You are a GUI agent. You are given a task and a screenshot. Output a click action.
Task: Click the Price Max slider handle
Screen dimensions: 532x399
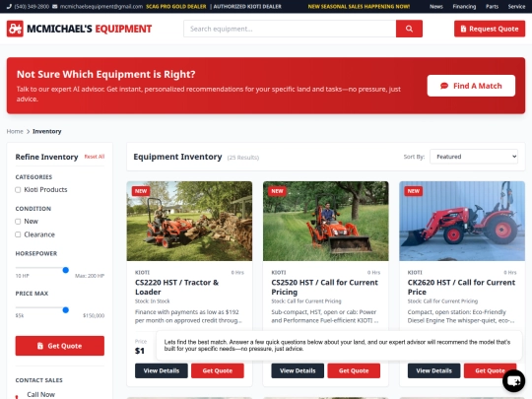pos(66,310)
